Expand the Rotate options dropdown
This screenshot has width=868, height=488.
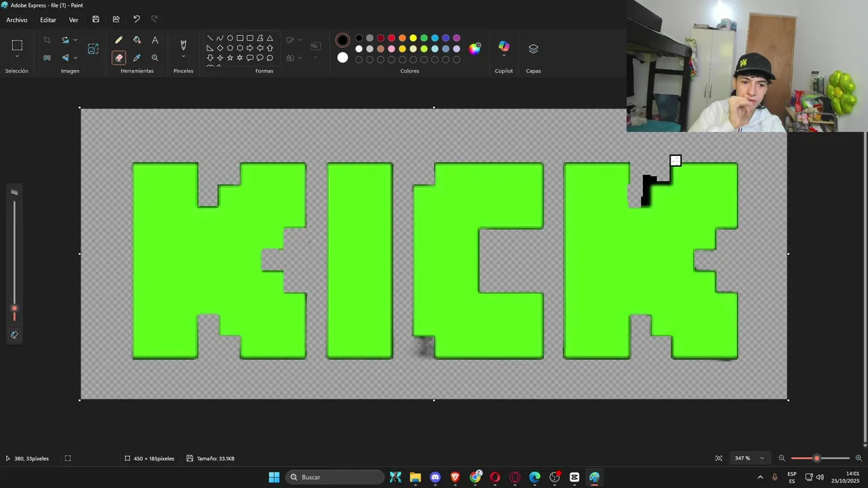[x=75, y=40]
